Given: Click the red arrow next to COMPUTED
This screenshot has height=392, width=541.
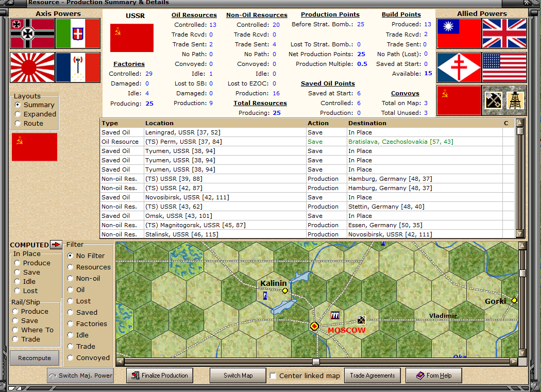Looking at the screenshot, I should (x=56, y=245).
